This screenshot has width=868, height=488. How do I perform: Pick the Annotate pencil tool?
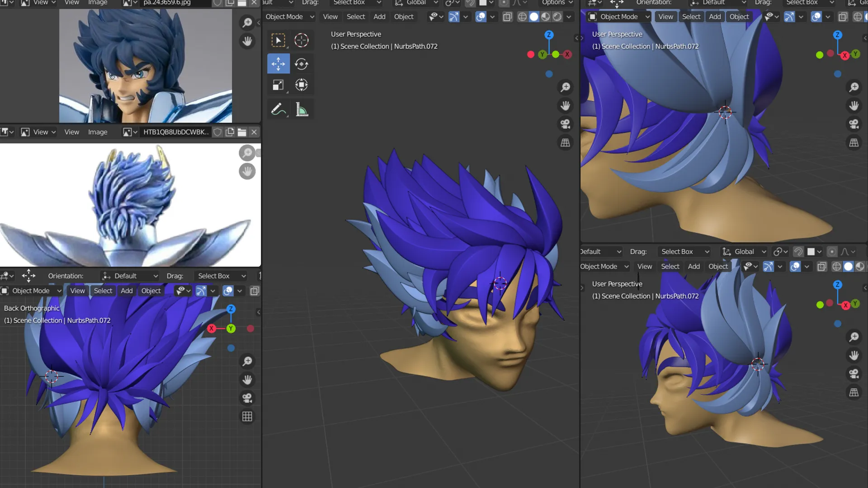tap(278, 109)
